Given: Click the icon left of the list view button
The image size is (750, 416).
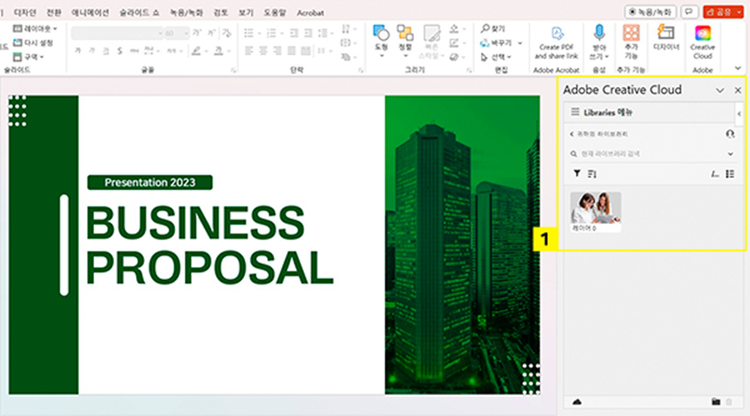Looking at the screenshot, I should 715,174.
